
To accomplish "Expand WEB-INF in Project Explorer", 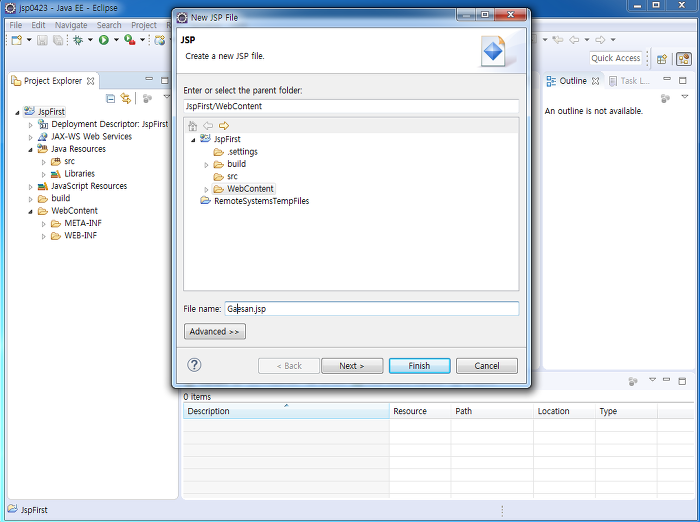I will tap(44, 237).
